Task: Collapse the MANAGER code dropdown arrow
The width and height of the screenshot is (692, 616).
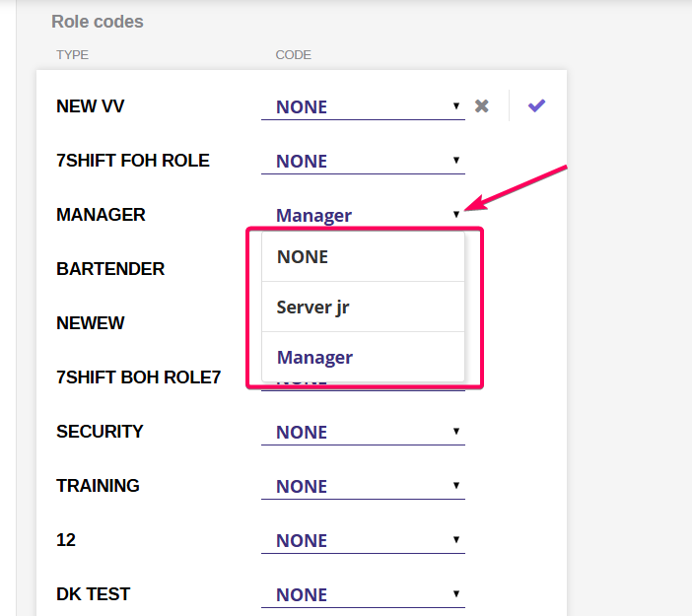Action: (455, 214)
